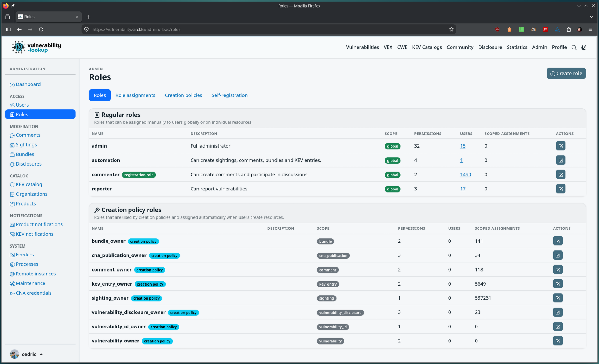Edit the reporter role
This screenshot has height=364, width=599.
click(561, 189)
